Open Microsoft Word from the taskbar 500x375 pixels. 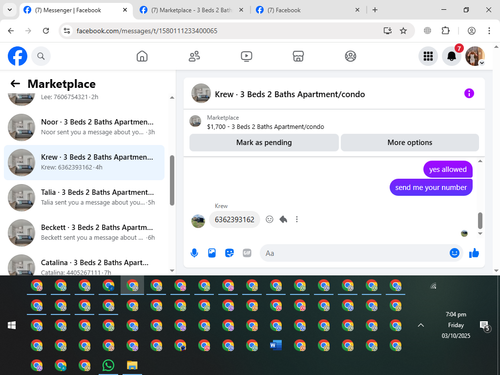coord(276,345)
